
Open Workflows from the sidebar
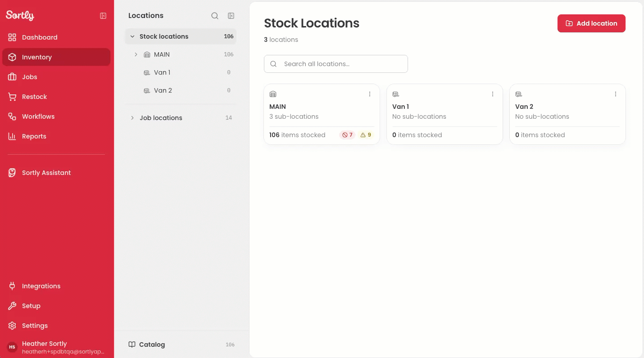(56, 116)
